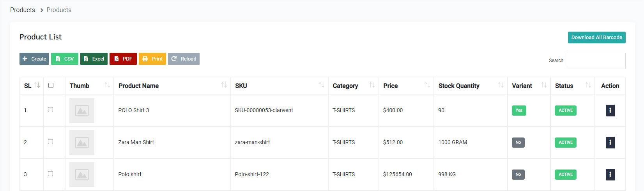
Task: Sort by Stock Quantity using its arrows
Action: click(501, 85)
